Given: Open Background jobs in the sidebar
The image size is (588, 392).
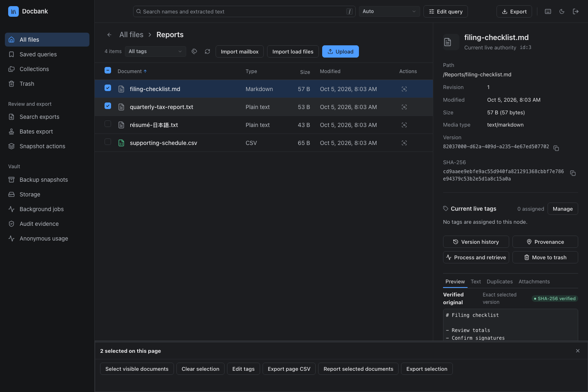Looking at the screenshot, I should (47, 209).
